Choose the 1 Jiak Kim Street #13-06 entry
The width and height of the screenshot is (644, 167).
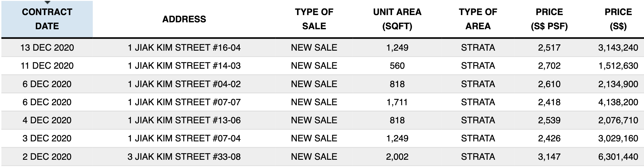(x=184, y=120)
